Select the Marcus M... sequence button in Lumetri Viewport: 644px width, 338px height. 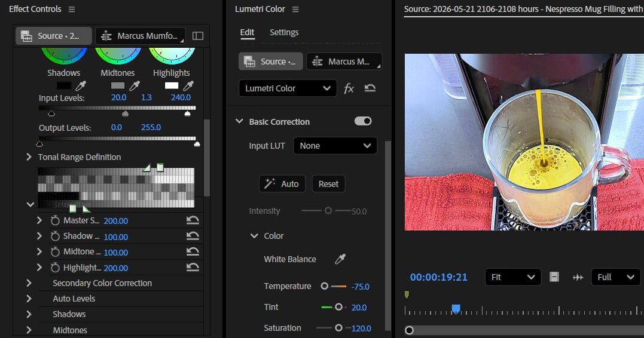pos(344,62)
